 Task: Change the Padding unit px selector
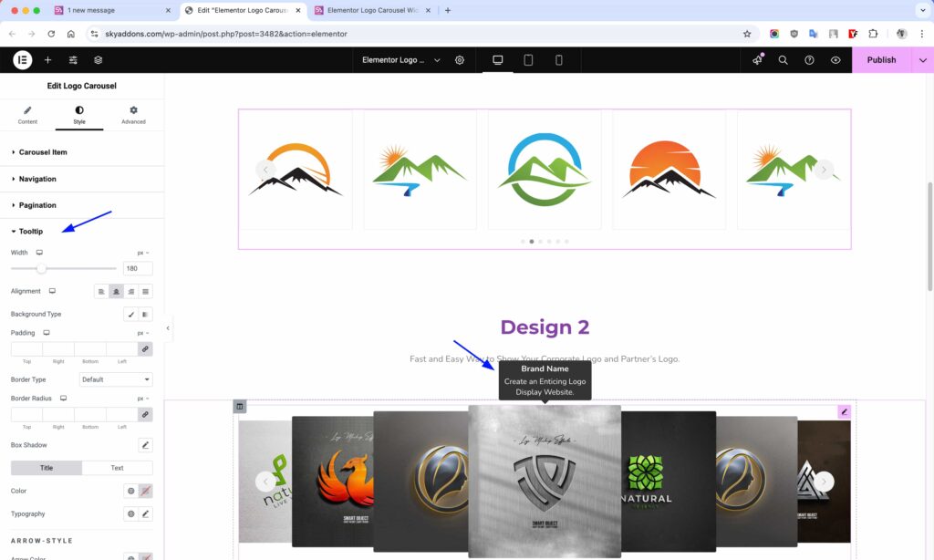(x=143, y=333)
